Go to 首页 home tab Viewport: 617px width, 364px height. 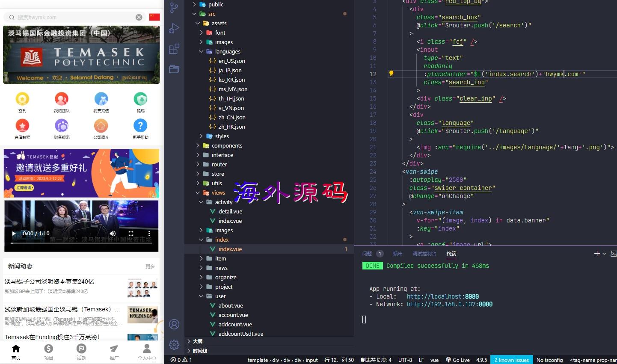tap(16, 352)
